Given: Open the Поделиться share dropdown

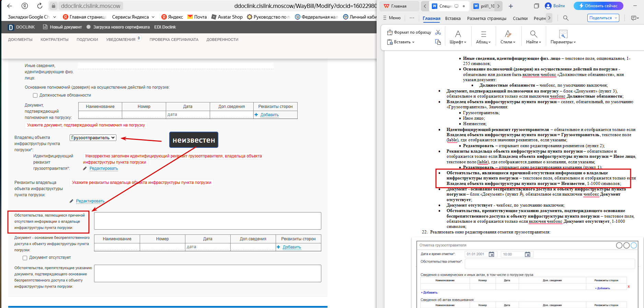Looking at the screenshot, I should 603,18.
